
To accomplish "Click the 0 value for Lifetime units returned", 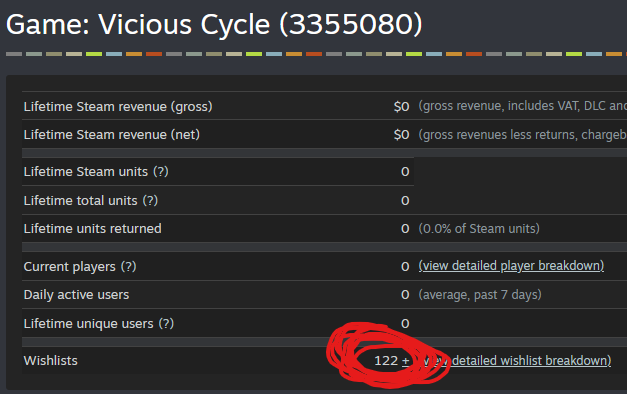I will 405,229.
